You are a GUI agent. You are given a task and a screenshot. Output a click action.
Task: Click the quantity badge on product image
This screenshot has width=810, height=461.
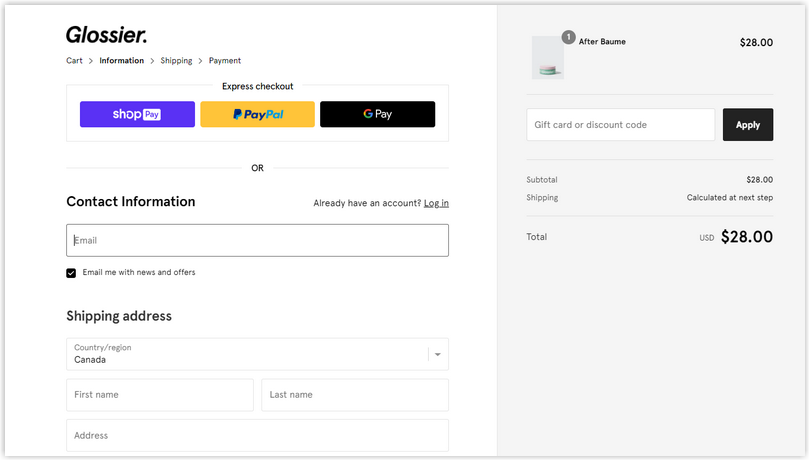(568, 37)
